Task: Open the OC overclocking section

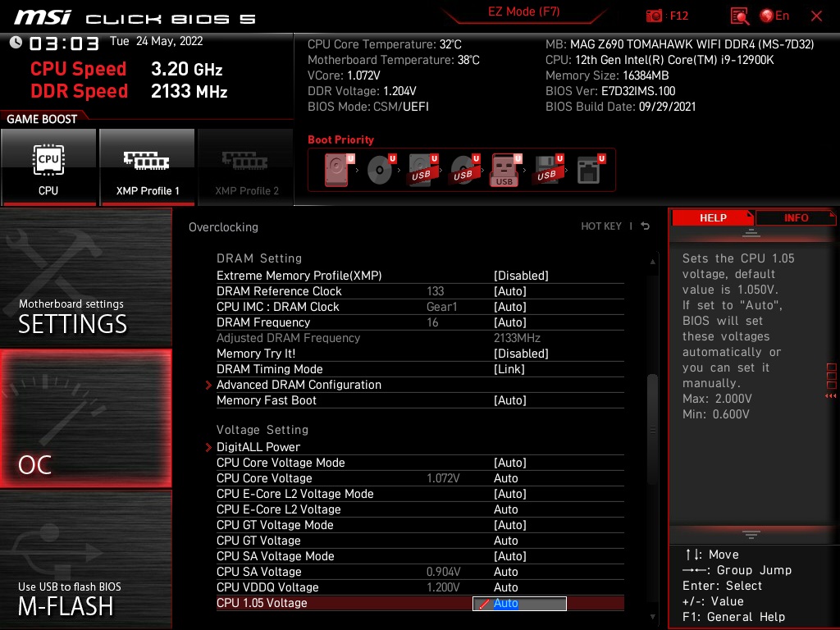Action: pos(85,419)
